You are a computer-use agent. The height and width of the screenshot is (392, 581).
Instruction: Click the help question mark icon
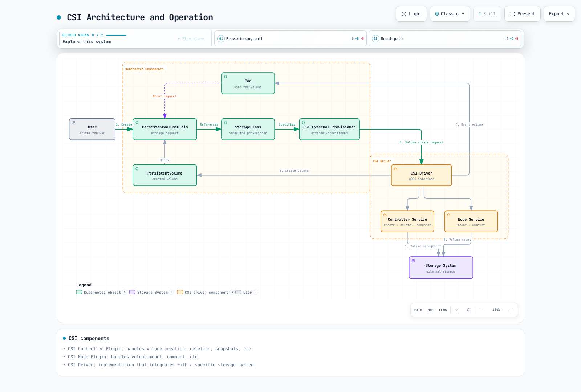point(468,310)
